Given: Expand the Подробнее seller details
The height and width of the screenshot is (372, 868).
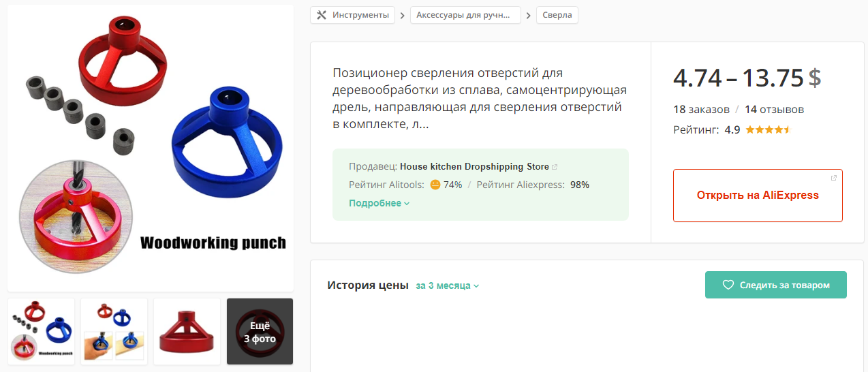Looking at the screenshot, I should click(x=379, y=203).
